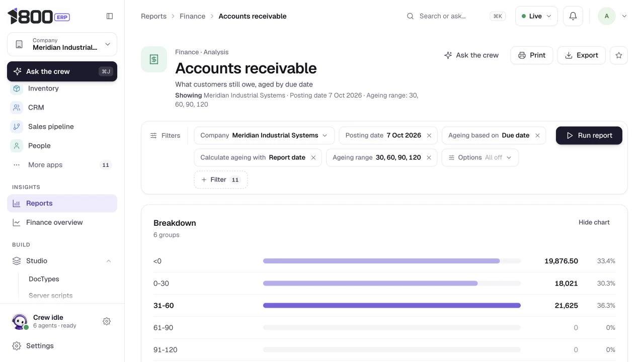Clear the Calculate ageing with filter

click(313, 157)
